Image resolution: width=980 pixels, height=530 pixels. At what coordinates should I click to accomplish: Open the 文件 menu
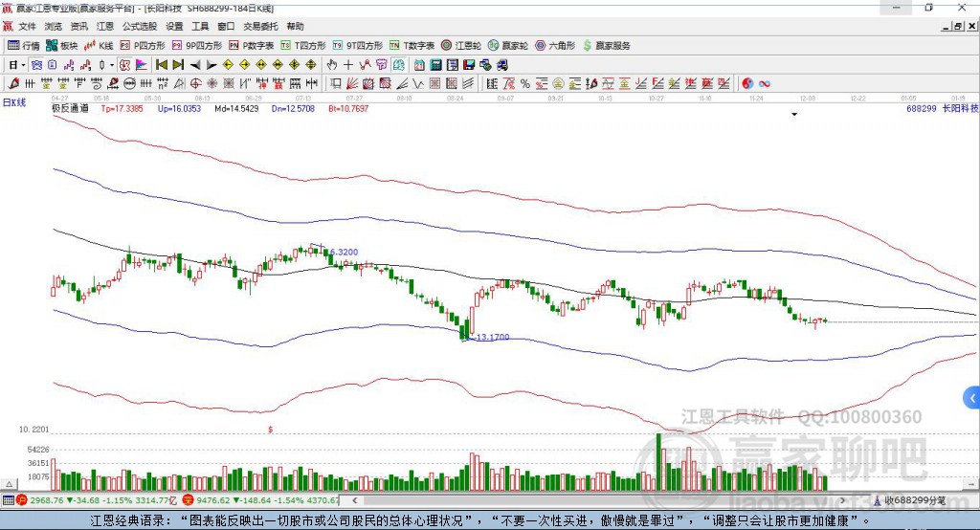27,26
